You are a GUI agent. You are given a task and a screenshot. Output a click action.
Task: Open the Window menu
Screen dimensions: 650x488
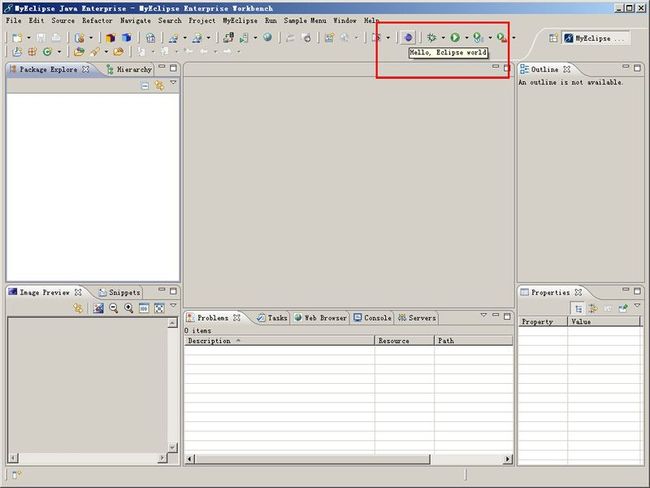pyautogui.click(x=345, y=20)
